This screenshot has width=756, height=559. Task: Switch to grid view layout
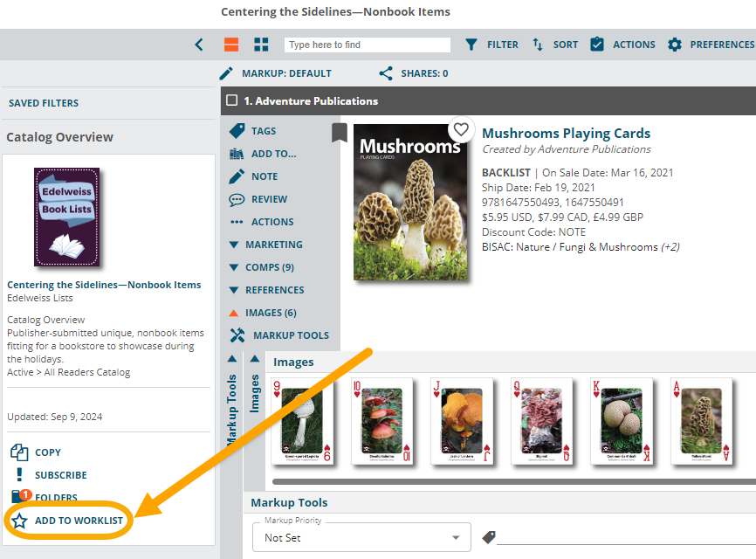point(261,45)
